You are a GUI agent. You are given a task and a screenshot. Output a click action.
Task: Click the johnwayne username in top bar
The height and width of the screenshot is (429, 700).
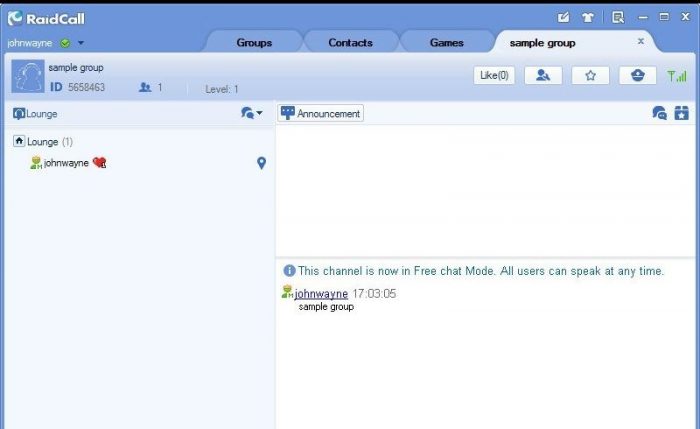[29, 43]
